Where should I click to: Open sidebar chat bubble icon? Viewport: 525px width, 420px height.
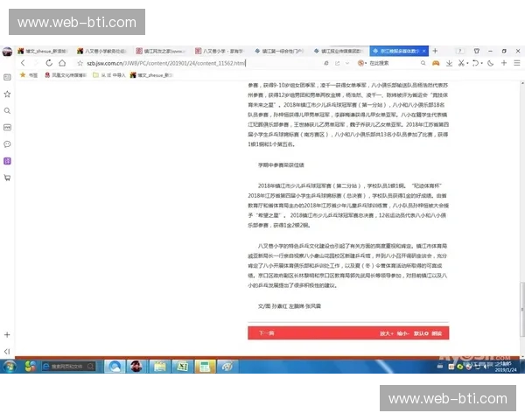pyautogui.click(x=7, y=144)
